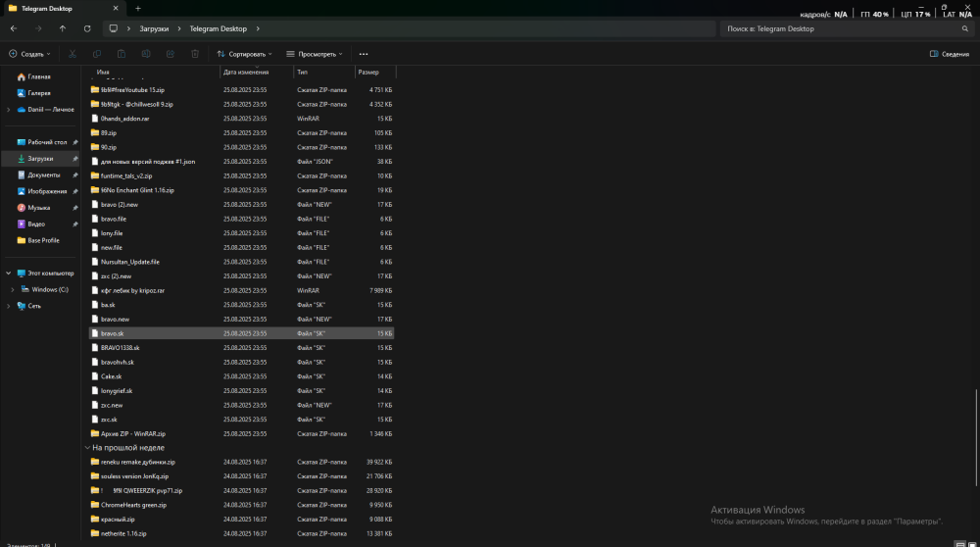Open Главная in navigation pane
Viewport: 980px width, 547px height.
[39, 76]
